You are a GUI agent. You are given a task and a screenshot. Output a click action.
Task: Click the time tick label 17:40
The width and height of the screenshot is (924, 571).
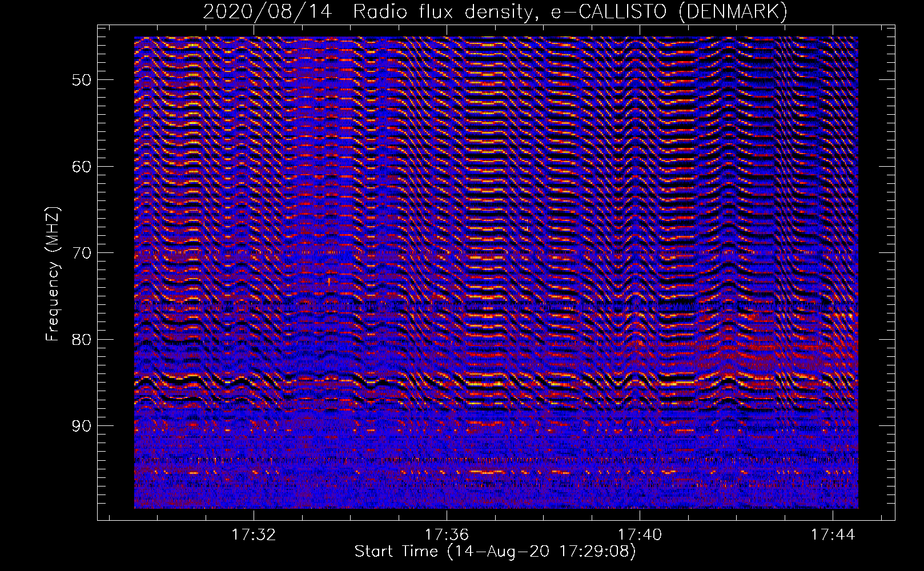pos(640,535)
